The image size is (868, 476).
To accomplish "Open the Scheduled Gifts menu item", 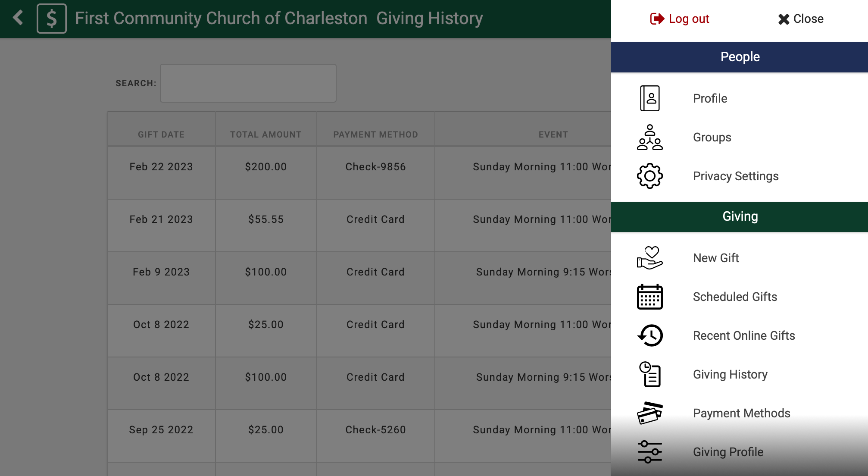I will point(735,297).
